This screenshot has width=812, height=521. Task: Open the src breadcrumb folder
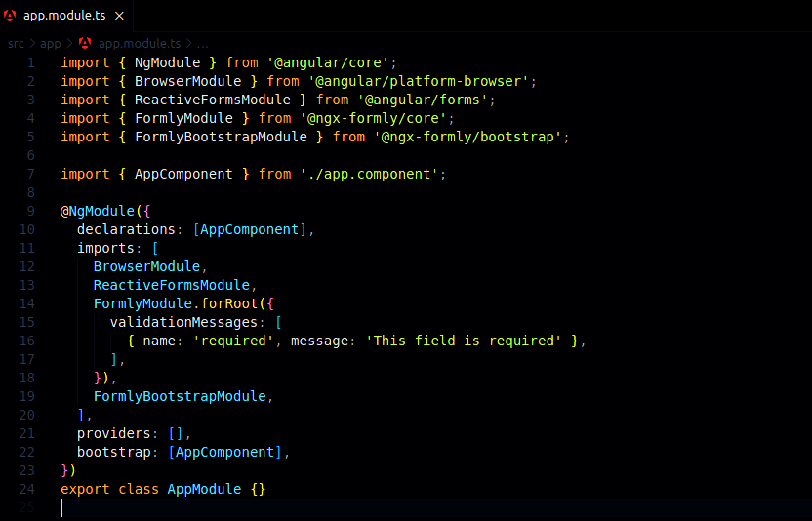(17, 44)
